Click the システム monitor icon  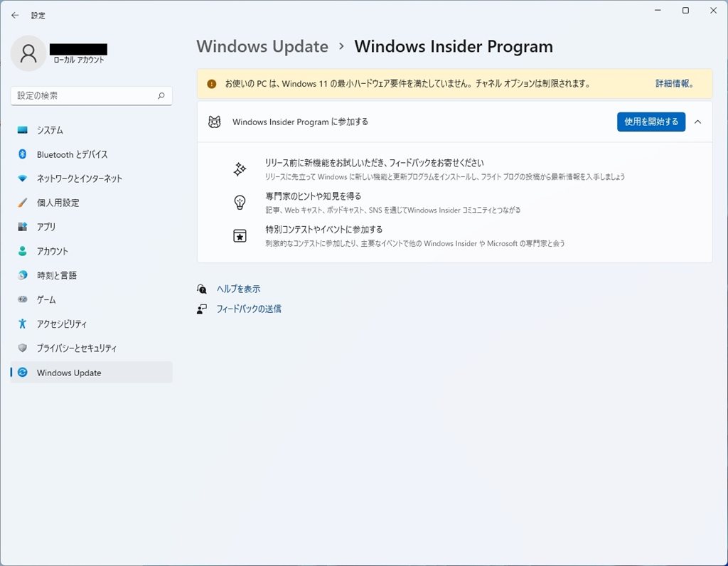(x=22, y=130)
